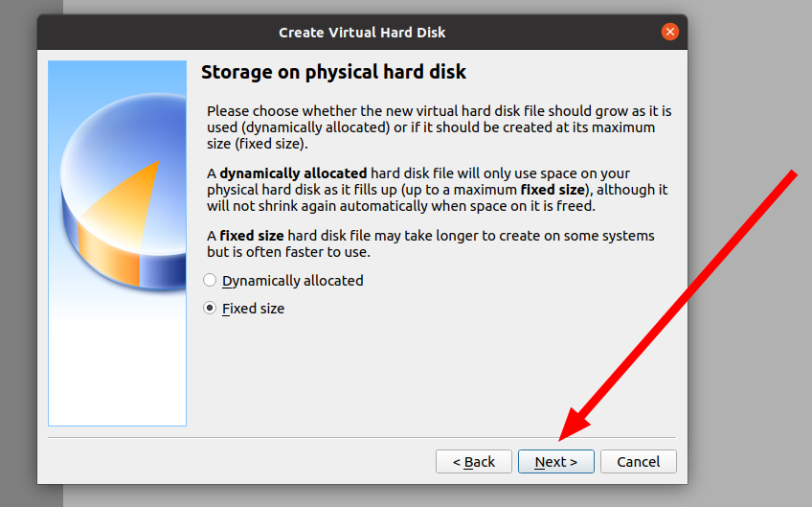Select the Fixed size radio button
This screenshot has height=507, width=812.
point(211,309)
